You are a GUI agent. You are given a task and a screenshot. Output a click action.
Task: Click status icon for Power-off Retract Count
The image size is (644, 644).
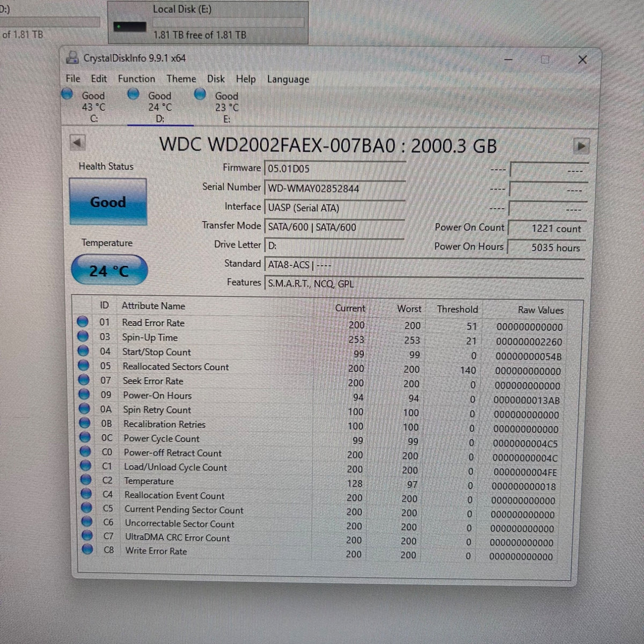pyautogui.click(x=85, y=451)
